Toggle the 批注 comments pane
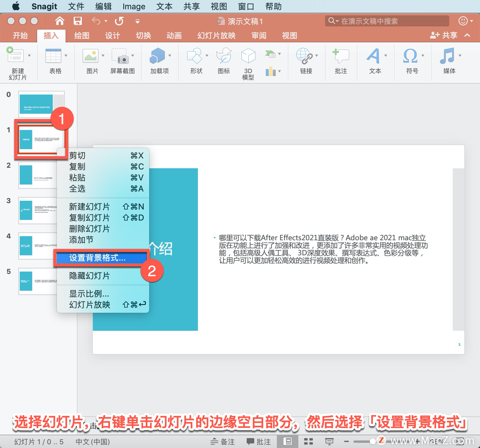This screenshot has width=480, height=448. [x=259, y=442]
